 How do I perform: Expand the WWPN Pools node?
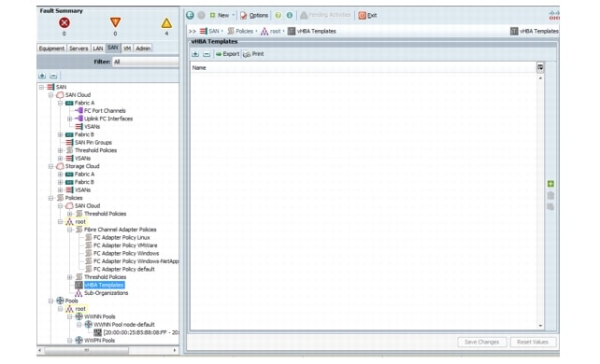[x=70, y=341]
